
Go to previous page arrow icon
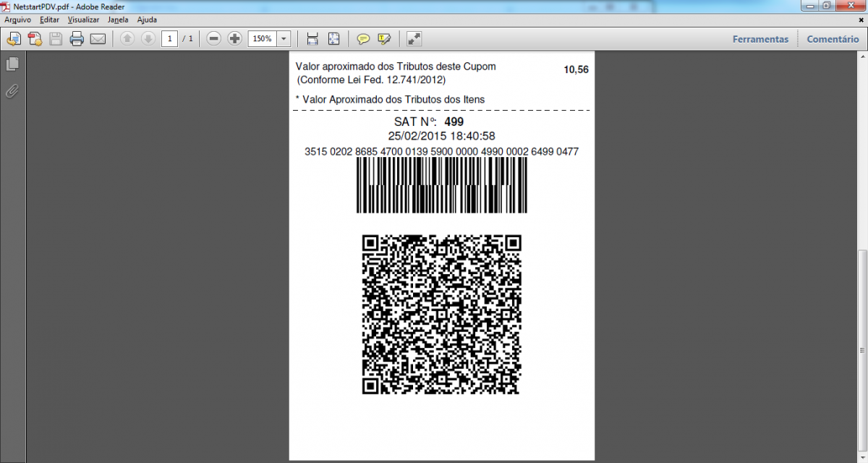127,39
